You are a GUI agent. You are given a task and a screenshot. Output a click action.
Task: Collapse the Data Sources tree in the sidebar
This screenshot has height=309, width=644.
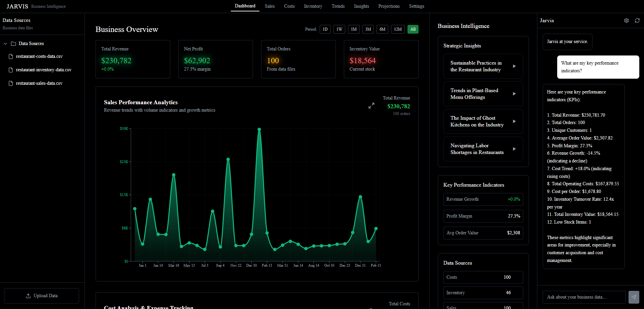click(5, 43)
